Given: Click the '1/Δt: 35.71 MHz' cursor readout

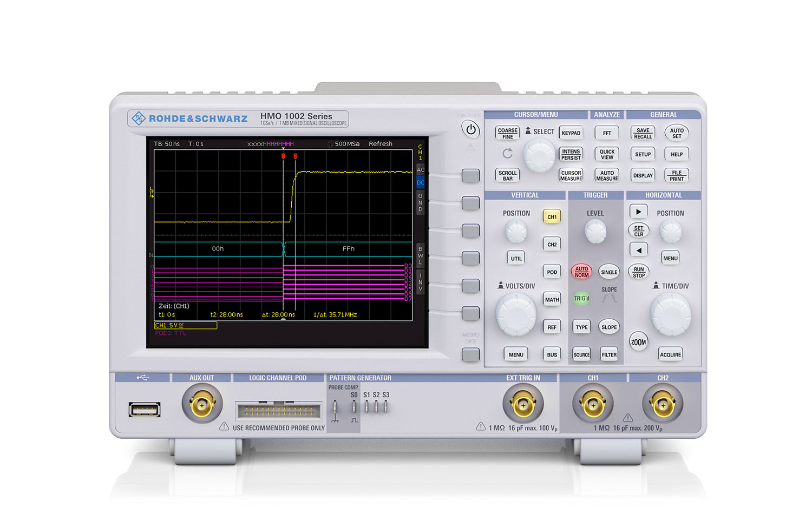Looking at the screenshot, I should [335, 314].
